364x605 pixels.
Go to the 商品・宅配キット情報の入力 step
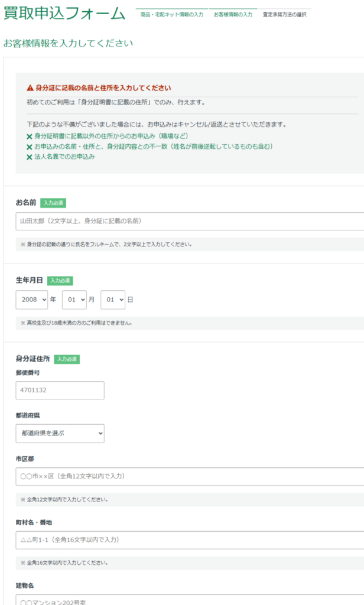point(171,14)
